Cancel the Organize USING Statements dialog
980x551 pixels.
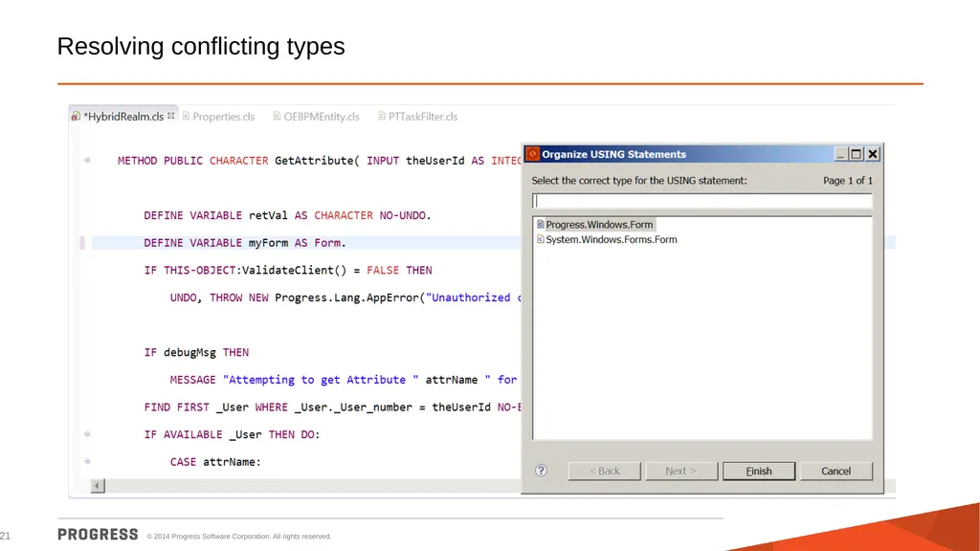click(836, 471)
